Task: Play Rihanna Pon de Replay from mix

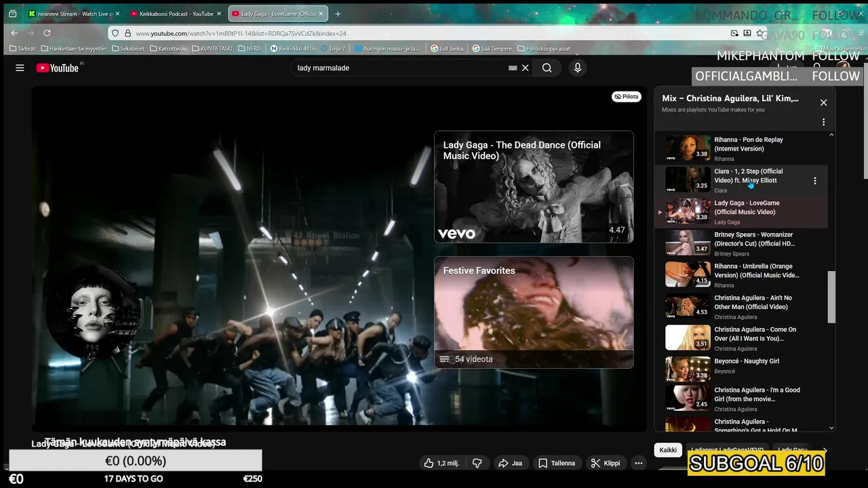Action: click(741, 149)
